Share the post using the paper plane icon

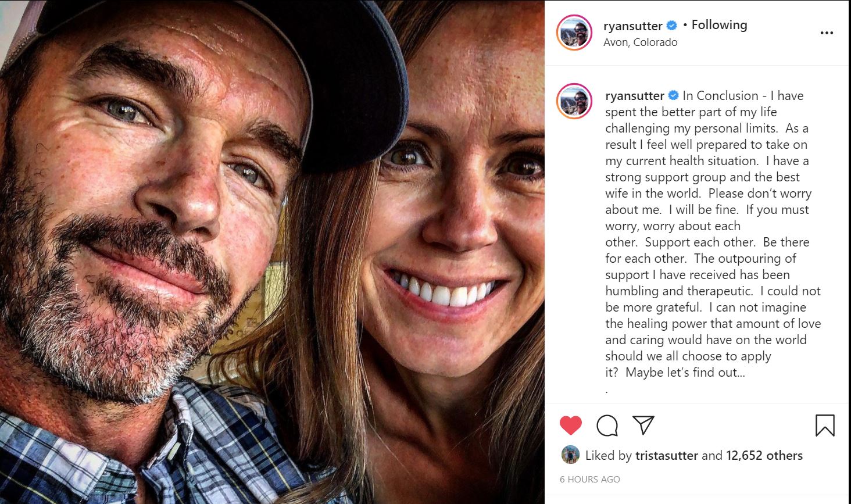tap(643, 426)
